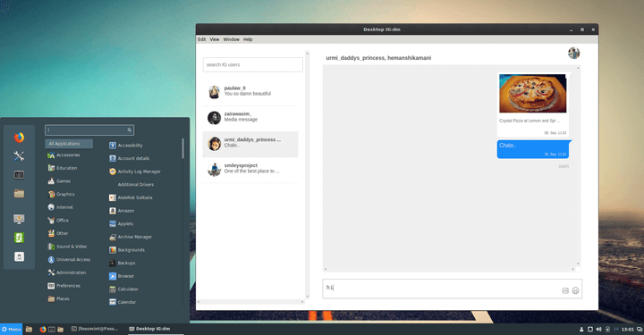Open Account details application

130,158
